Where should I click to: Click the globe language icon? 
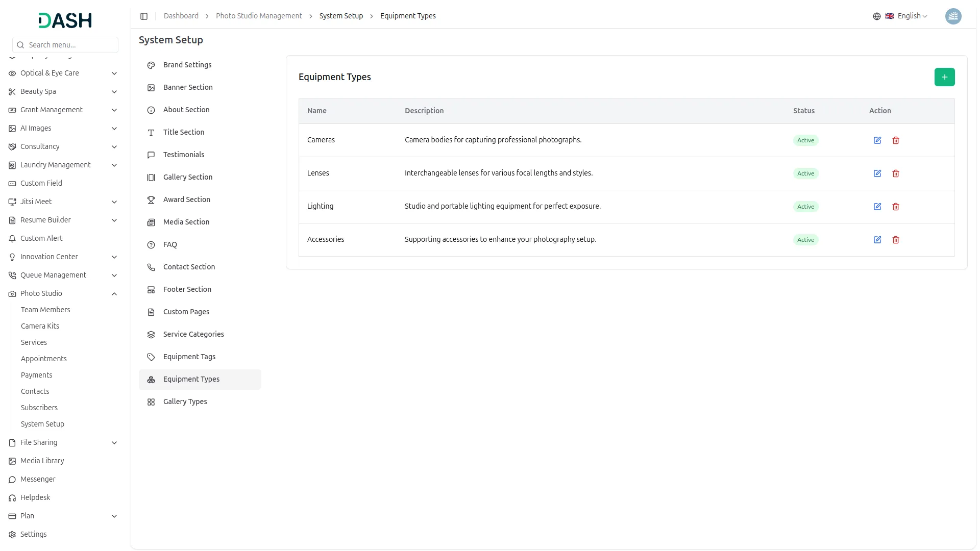(877, 16)
